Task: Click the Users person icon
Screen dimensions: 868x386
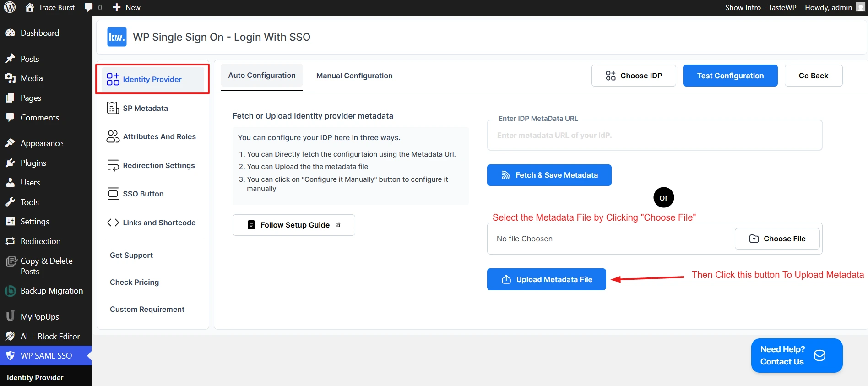Action: tap(10, 183)
